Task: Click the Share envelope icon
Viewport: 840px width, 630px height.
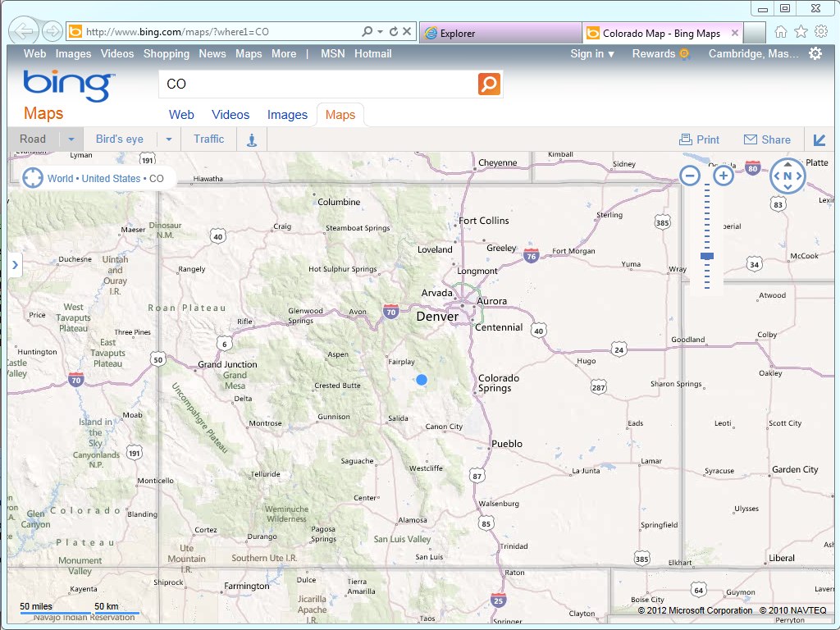Action: (x=750, y=139)
